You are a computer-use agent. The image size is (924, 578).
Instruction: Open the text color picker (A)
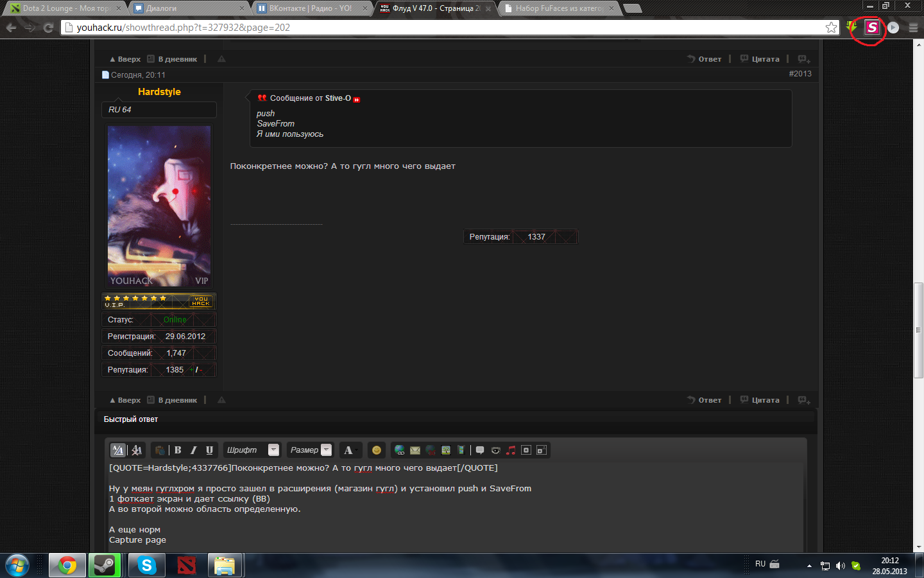350,450
